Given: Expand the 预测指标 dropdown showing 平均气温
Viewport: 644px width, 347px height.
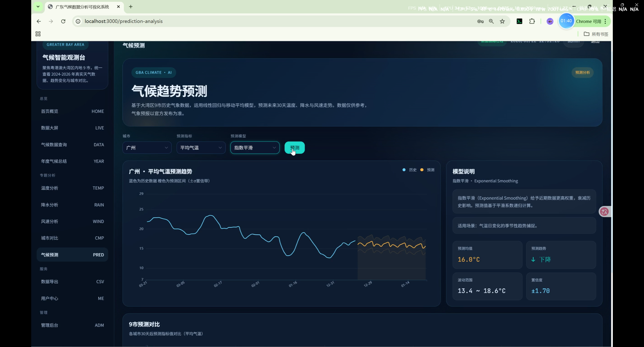Looking at the screenshot, I should (201, 148).
